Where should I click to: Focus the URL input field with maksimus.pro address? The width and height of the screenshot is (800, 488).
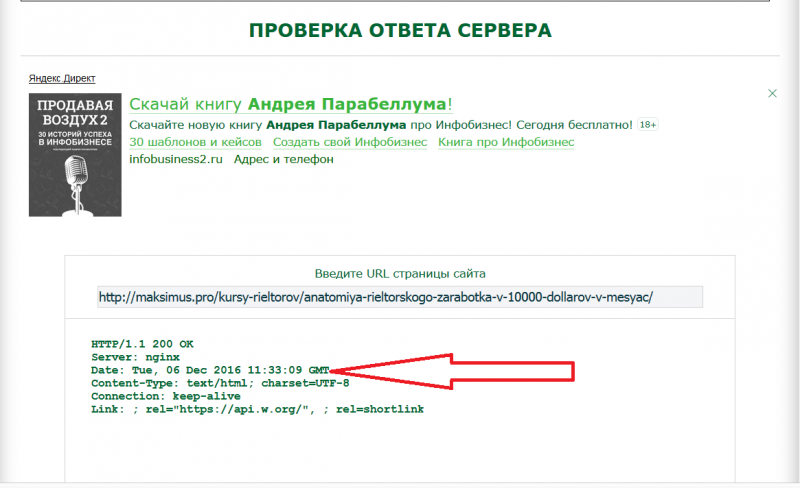tap(400, 297)
